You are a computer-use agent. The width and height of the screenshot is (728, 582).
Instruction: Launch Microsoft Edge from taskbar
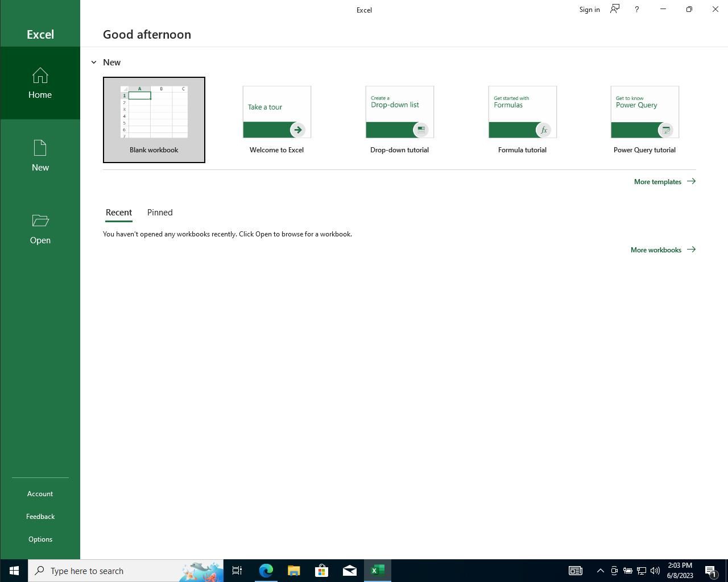[266, 571]
